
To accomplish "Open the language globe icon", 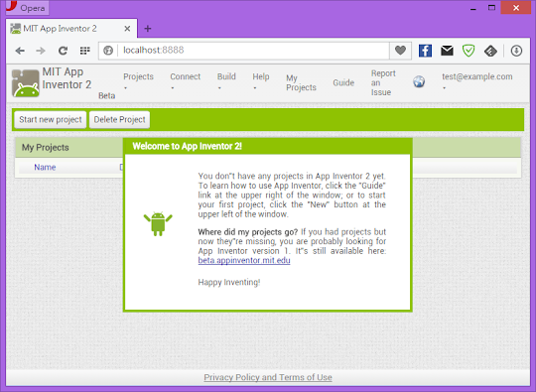I will 419,81.
